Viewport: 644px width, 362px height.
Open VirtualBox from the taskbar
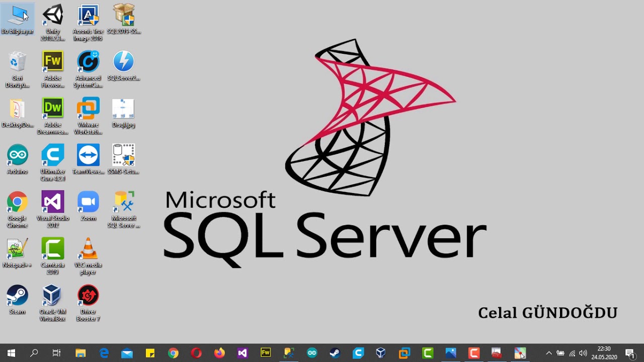381,353
